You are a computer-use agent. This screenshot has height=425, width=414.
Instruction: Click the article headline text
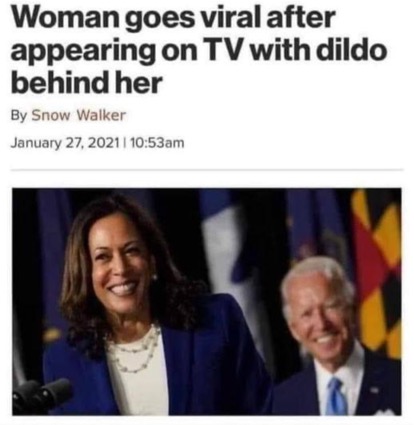coord(199,50)
